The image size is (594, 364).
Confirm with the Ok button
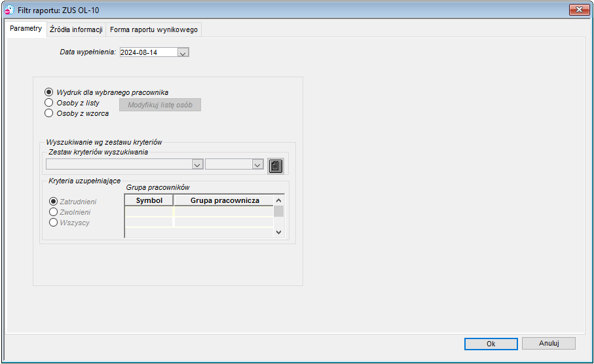pyautogui.click(x=491, y=344)
